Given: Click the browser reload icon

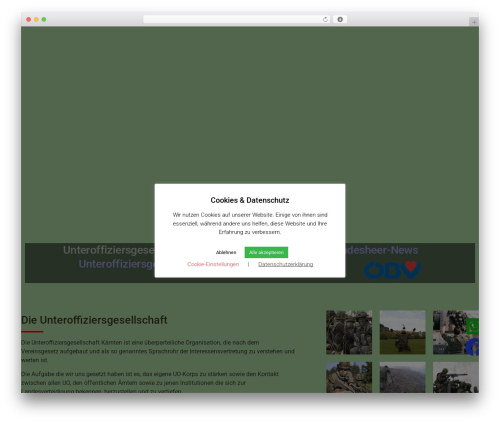Looking at the screenshot, I should click(325, 20).
